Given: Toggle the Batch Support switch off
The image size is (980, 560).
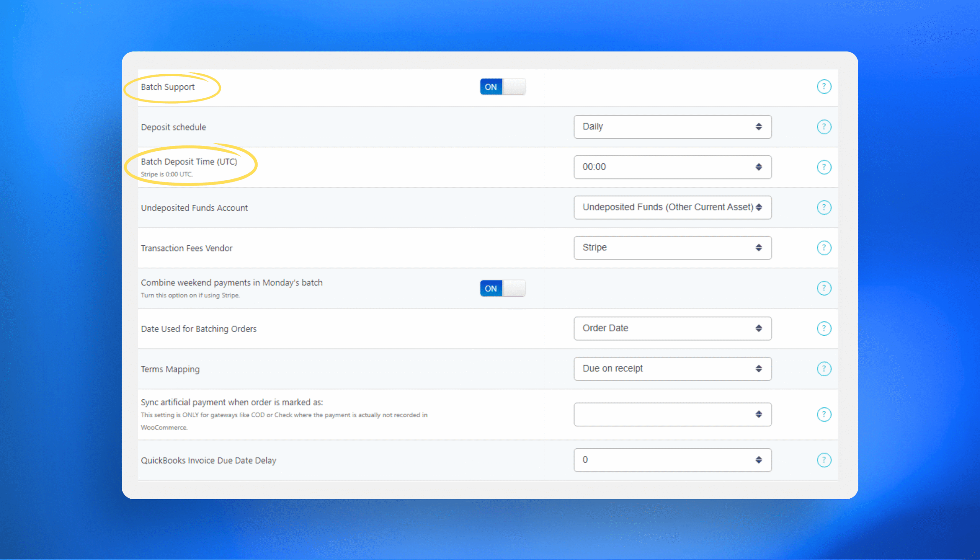Looking at the screenshot, I should click(x=502, y=87).
